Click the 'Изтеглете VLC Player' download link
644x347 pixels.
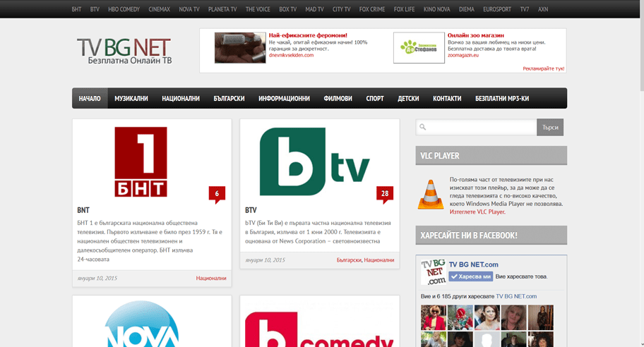[x=477, y=212]
